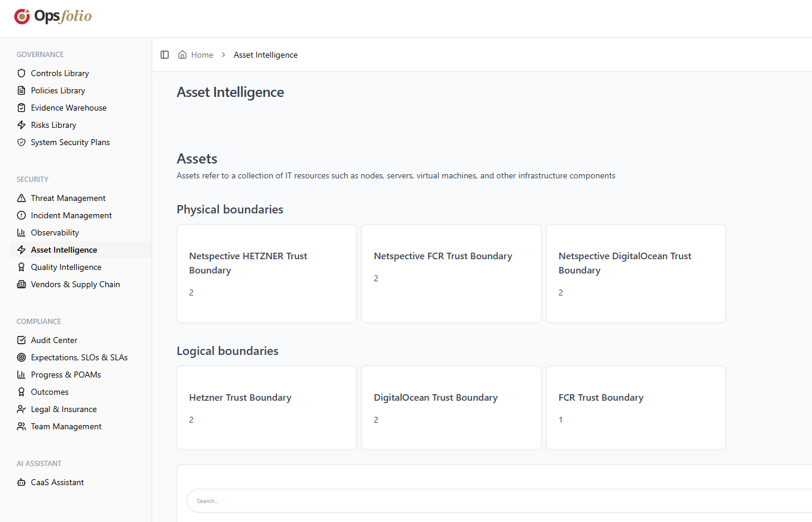
Task: Open the Netspective FCR Trust Boundary card
Action: (451, 273)
